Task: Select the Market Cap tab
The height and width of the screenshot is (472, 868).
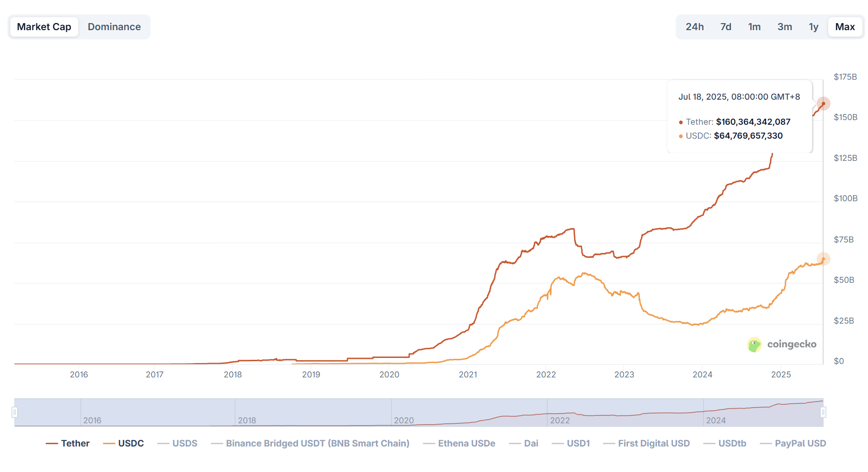Action: pos(44,27)
